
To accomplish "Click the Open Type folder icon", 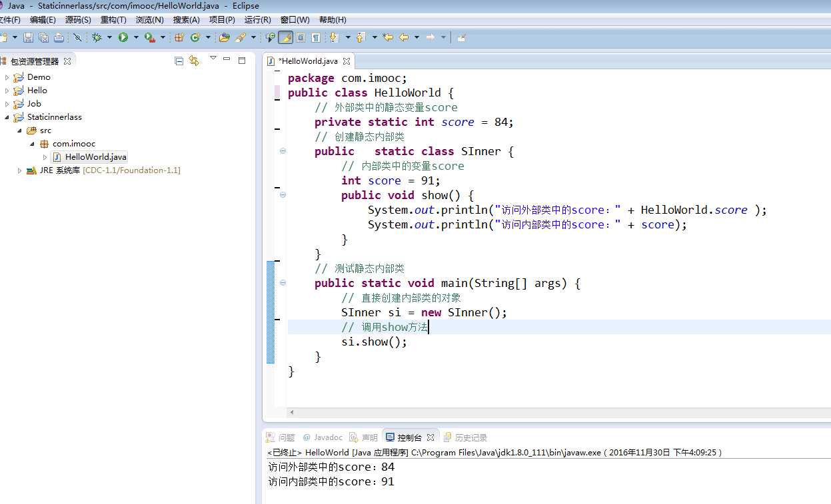I will pyautogui.click(x=225, y=38).
